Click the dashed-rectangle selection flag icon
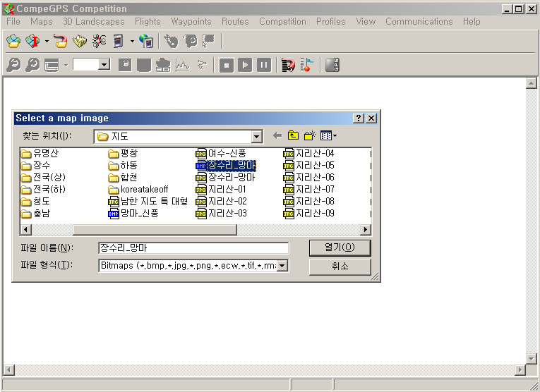The image size is (540, 392). [209, 42]
